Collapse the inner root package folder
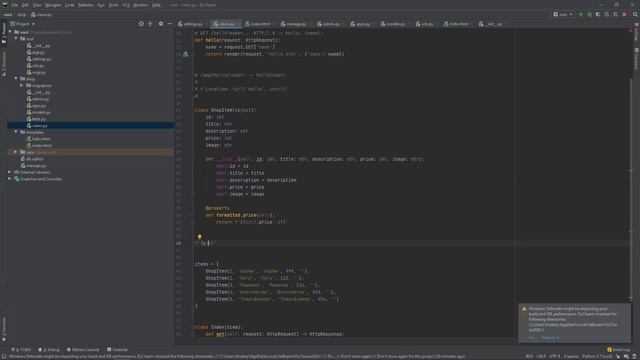 (16, 39)
